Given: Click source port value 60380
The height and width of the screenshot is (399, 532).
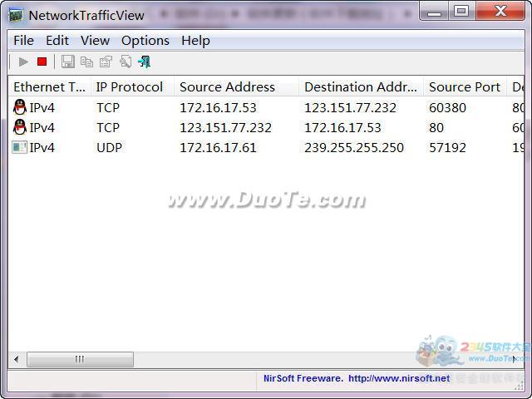Looking at the screenshot, I should [447, 107].
